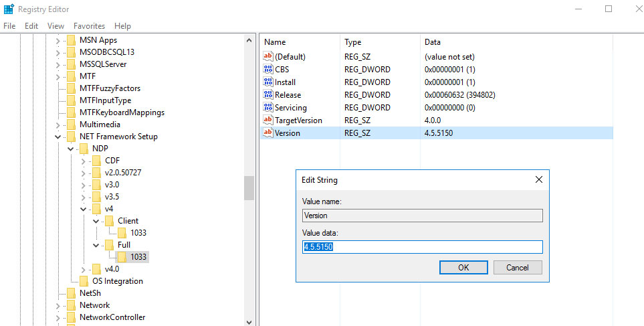Image resolution: width=644 pixels, height=326 pixels.
Task: Click the REG_SZ type of TargetVersion row
Action: [357, 120]
